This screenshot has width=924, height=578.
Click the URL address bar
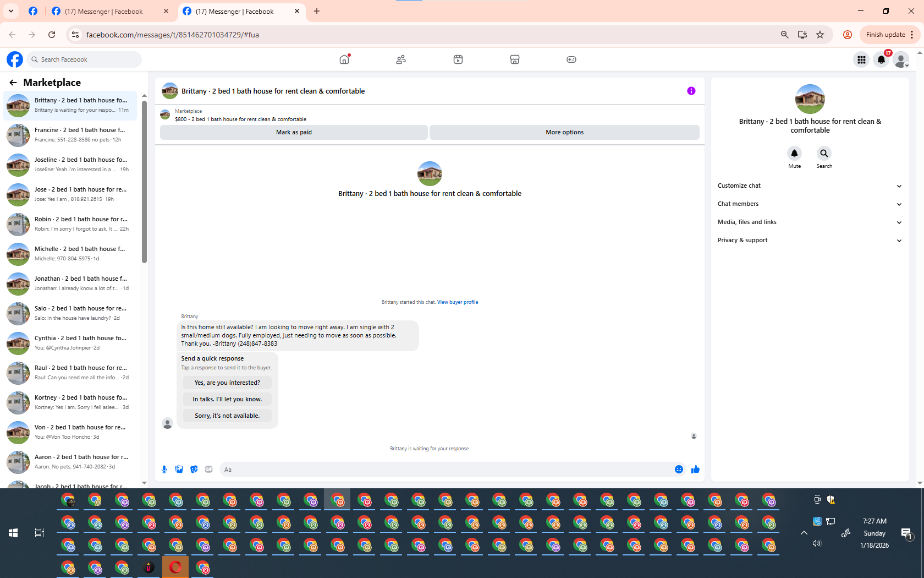coord(429,35)
